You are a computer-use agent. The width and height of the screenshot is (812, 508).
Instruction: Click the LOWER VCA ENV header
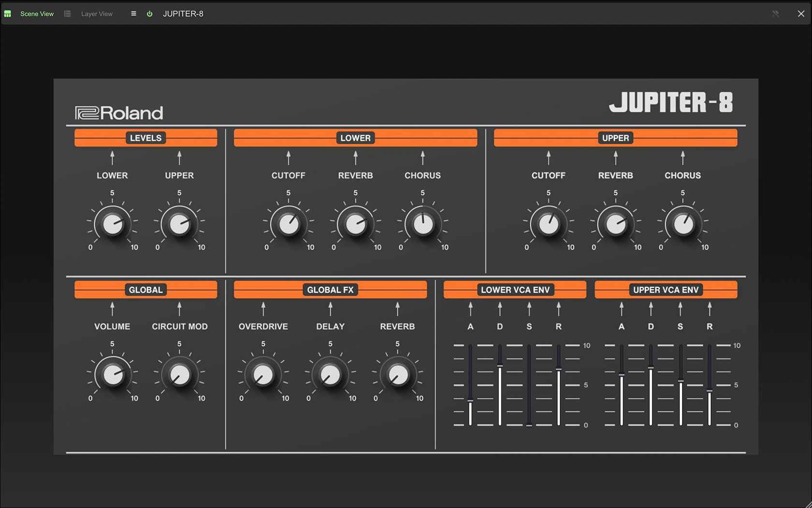click(x=515, y=290)
